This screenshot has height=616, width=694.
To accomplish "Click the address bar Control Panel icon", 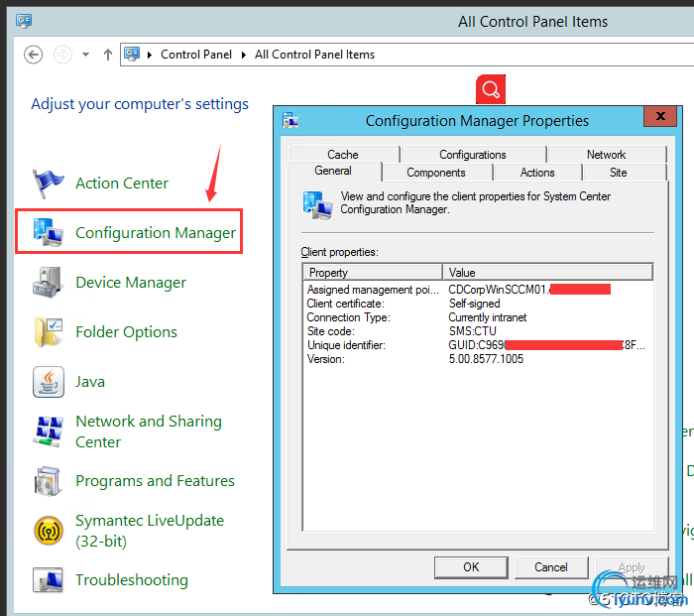I will (x=132, y=54).
